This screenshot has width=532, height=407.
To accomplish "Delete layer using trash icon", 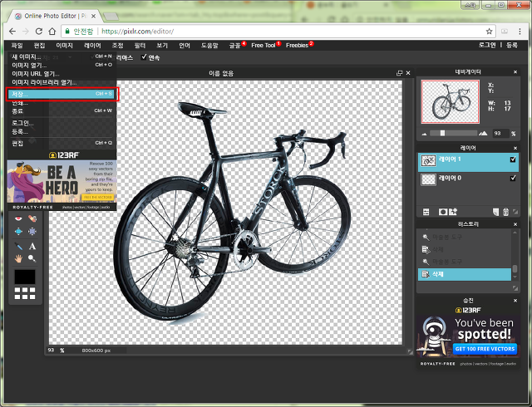I will click(x=505, y=212).
